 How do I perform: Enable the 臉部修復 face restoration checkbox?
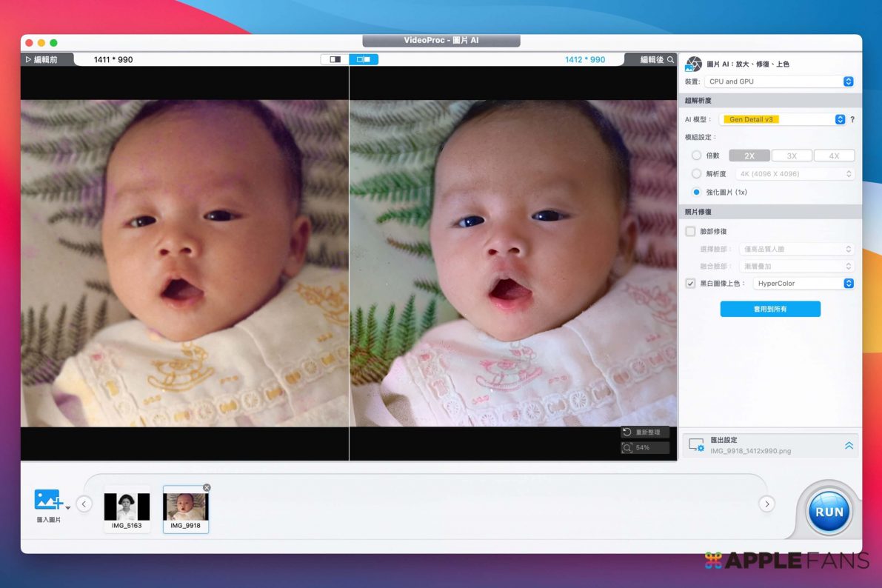pos(691,232)
